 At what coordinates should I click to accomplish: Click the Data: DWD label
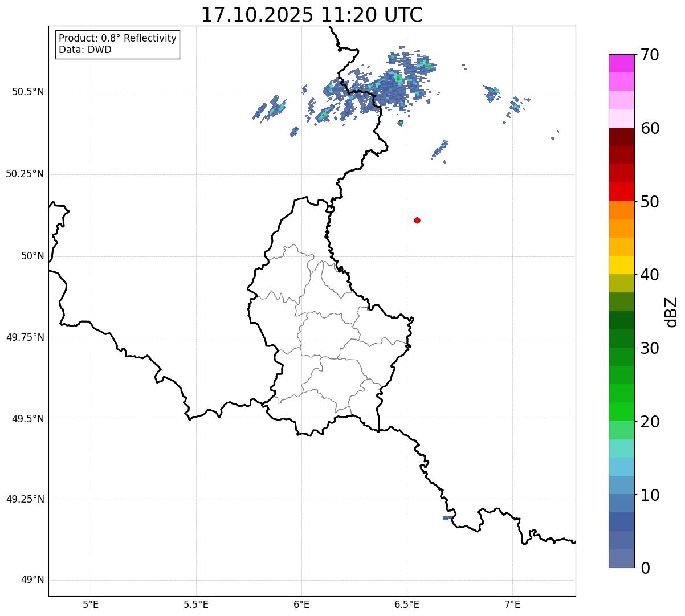click(x=85, y=50)
